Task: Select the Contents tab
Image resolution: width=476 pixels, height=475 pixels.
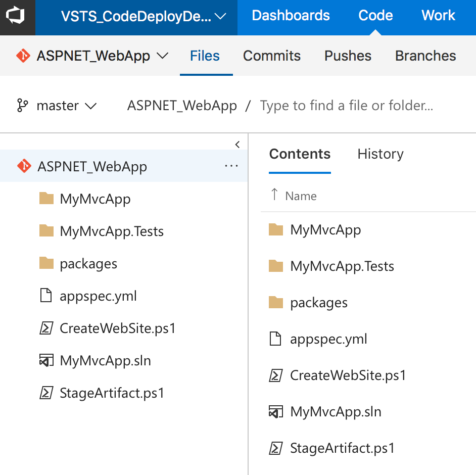Action: [x=300, y=154]
